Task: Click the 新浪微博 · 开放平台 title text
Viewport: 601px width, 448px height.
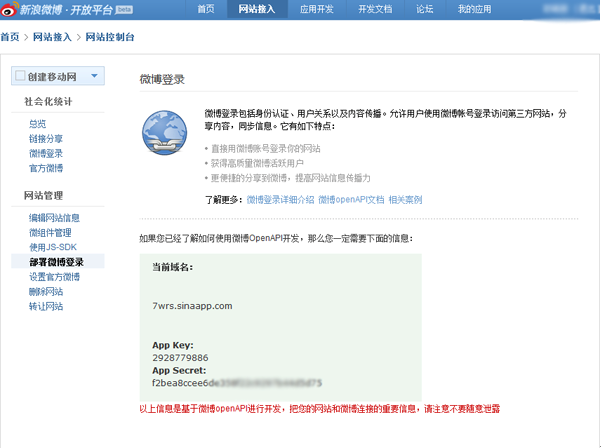Action: (66, 10)
